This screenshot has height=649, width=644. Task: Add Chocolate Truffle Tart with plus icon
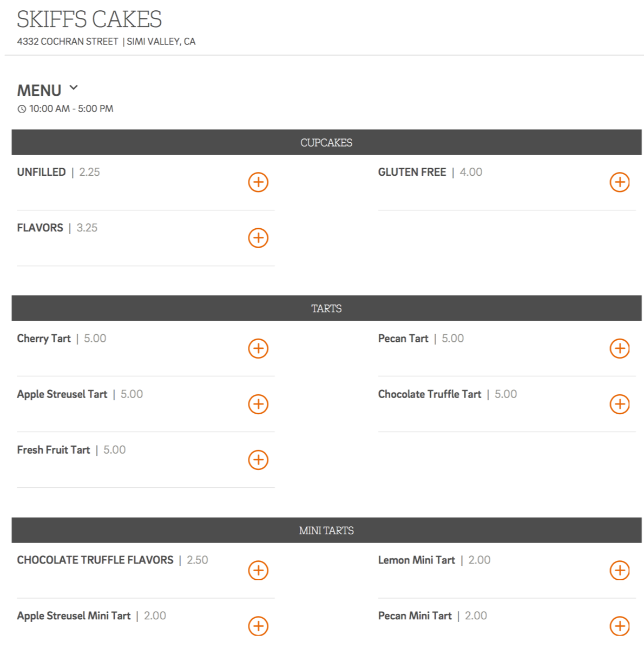[619, 404]
